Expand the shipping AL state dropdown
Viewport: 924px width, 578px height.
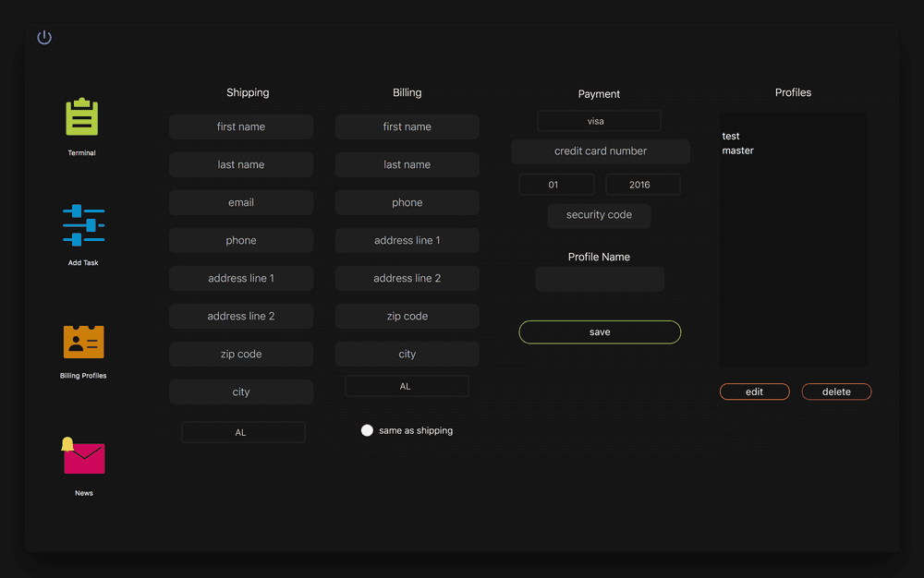point(242,431)
